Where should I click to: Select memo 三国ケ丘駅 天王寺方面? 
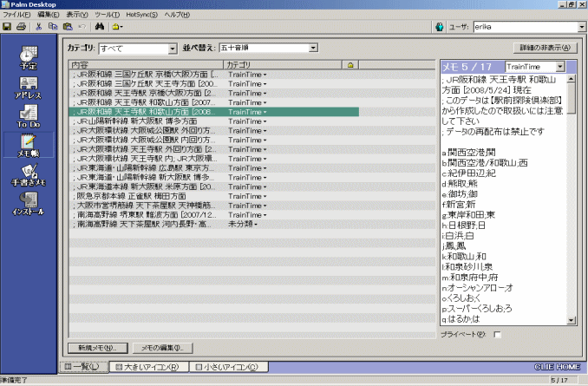pos(214,83)
